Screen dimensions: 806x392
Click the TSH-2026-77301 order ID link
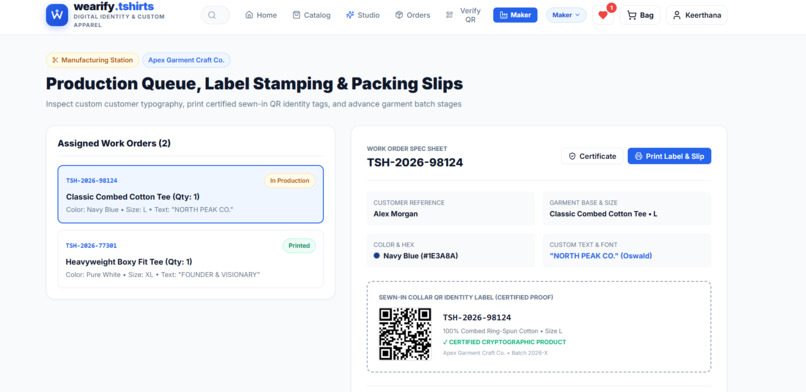[91, 246]
